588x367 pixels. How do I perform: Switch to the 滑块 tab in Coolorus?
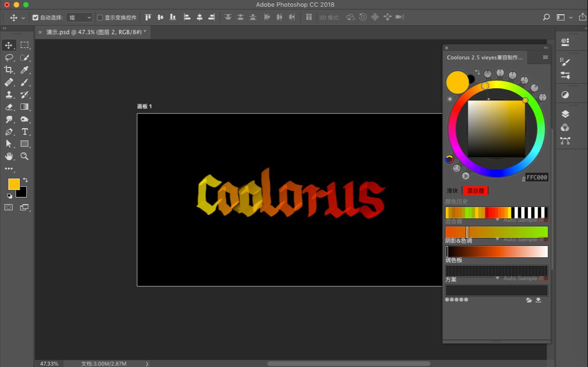click(x=452, y=190)
